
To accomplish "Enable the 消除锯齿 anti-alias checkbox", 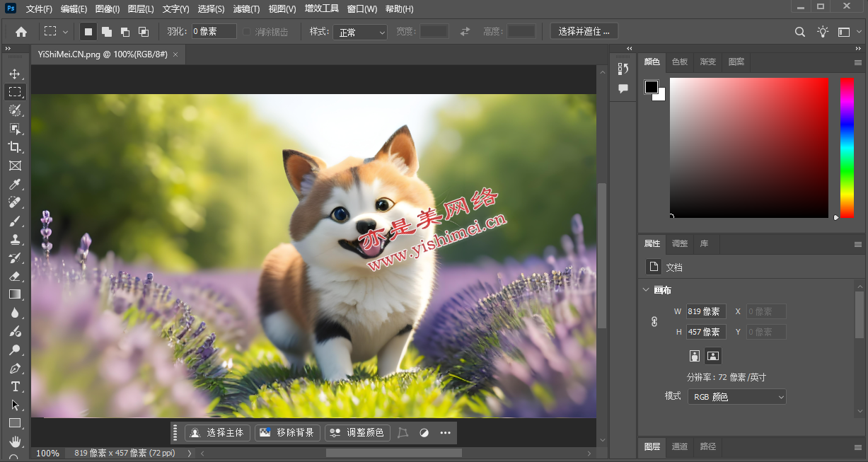I will [247, 32].
